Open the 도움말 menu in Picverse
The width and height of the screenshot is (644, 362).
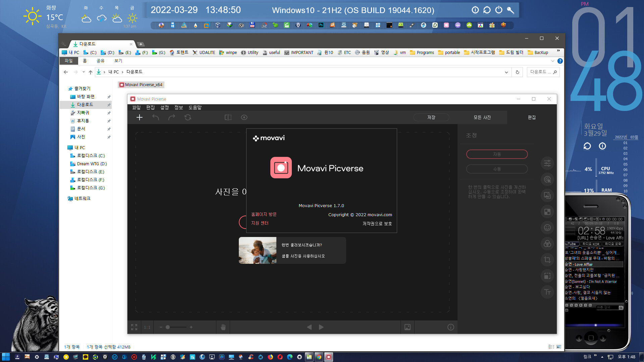tap(195, 108)
